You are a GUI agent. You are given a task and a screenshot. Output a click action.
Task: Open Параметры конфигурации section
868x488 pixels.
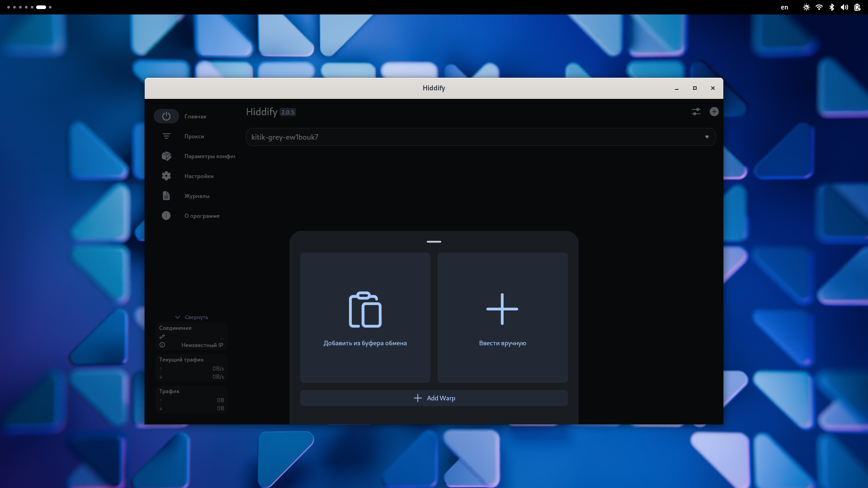point(210,156)
